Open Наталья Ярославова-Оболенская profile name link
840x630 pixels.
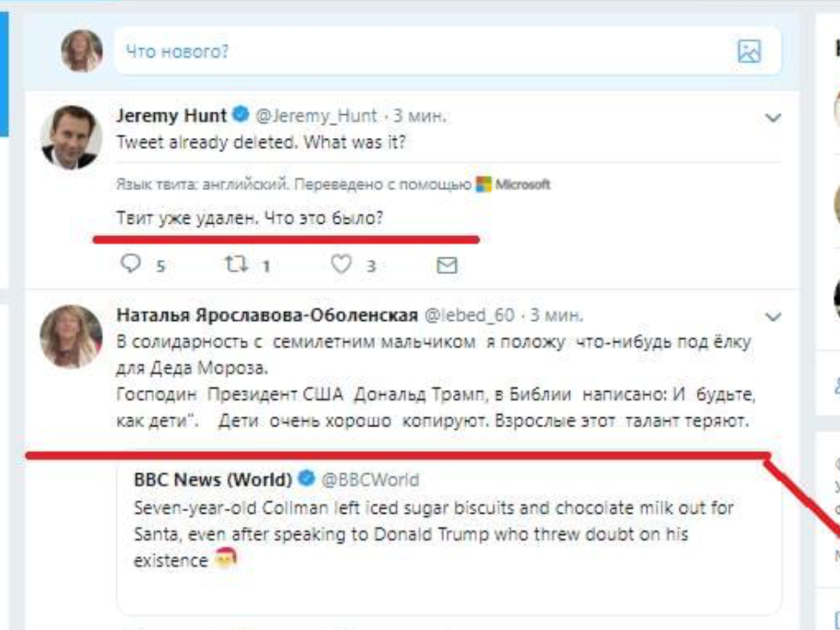267,316
